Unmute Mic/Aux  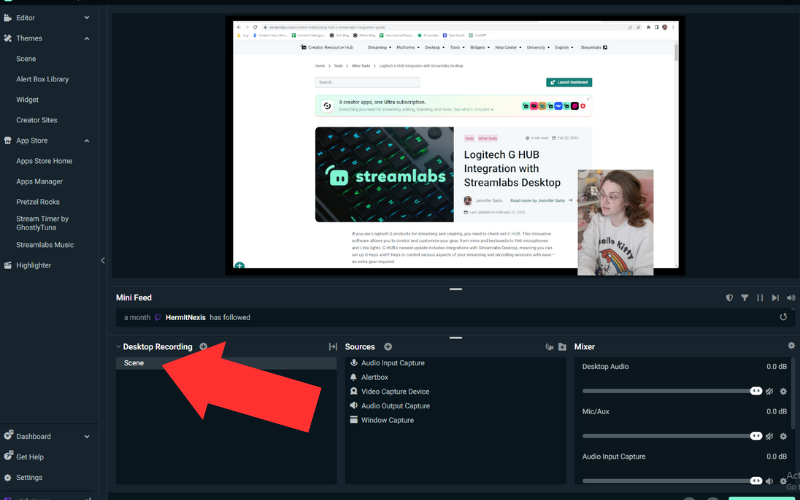[x=769, y=436]
